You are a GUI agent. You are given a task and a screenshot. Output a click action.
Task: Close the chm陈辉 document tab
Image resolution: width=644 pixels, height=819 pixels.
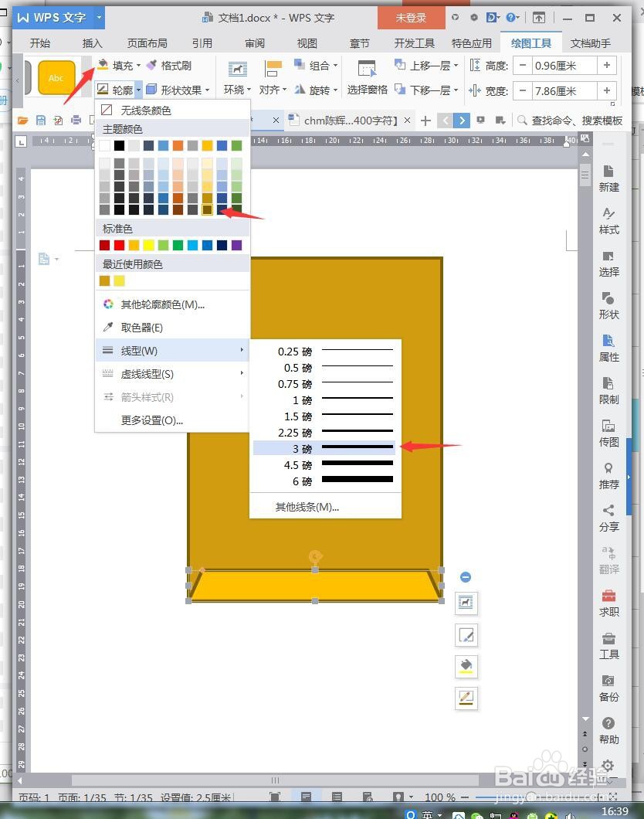[x=407, y=121]
